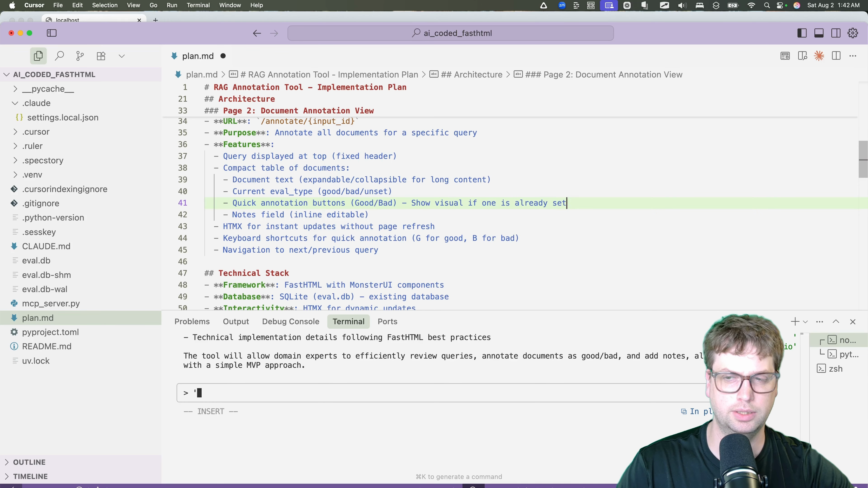The height and width of the screenshot is (488, 868).
Task: Click the go back navigation arrow
Action: pyautogui.click(x=257, y=33)
